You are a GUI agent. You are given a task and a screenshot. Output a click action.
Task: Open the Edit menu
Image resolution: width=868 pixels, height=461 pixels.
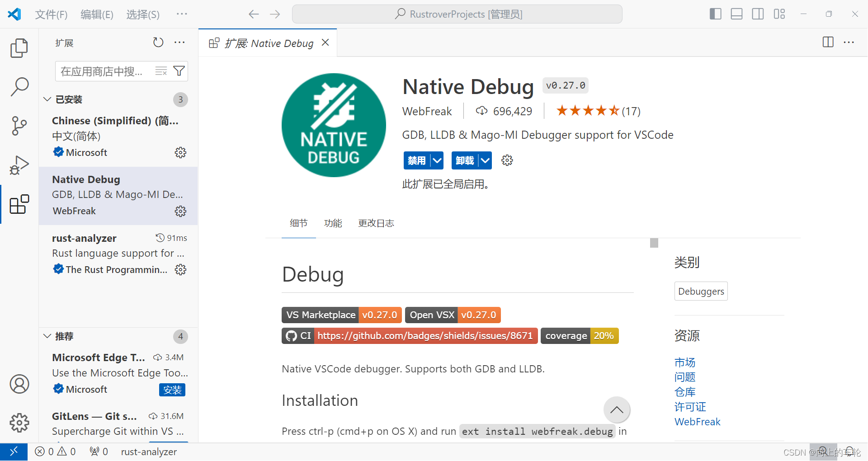pyautogui.click(x=97, y=14)
